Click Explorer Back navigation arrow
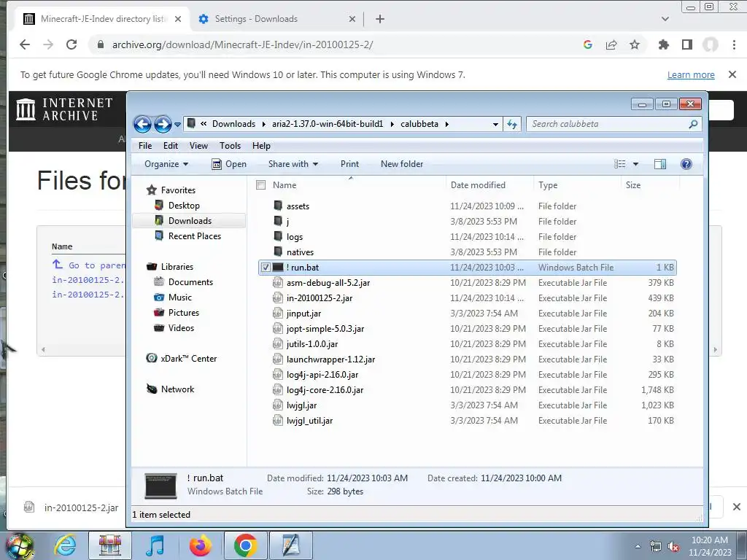Screen dimensions: 747x560 (x=142, y=124)
